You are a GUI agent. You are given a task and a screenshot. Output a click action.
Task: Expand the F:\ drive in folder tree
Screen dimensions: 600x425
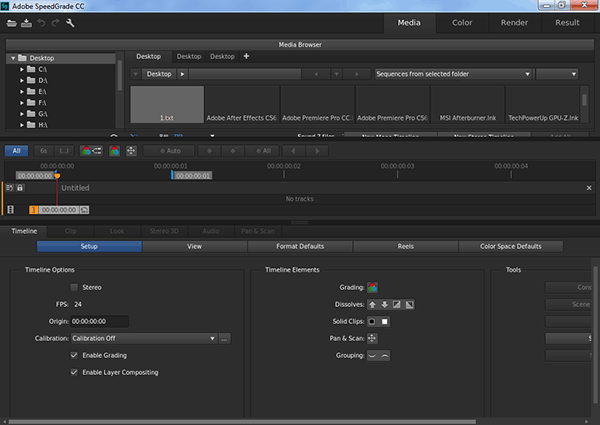(x=22, y=103)
